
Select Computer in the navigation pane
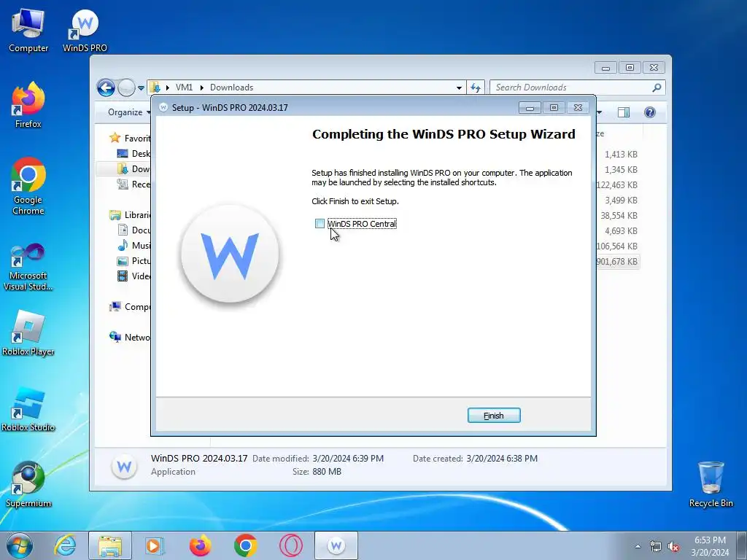pyautogui.click(x=130, y=307)
